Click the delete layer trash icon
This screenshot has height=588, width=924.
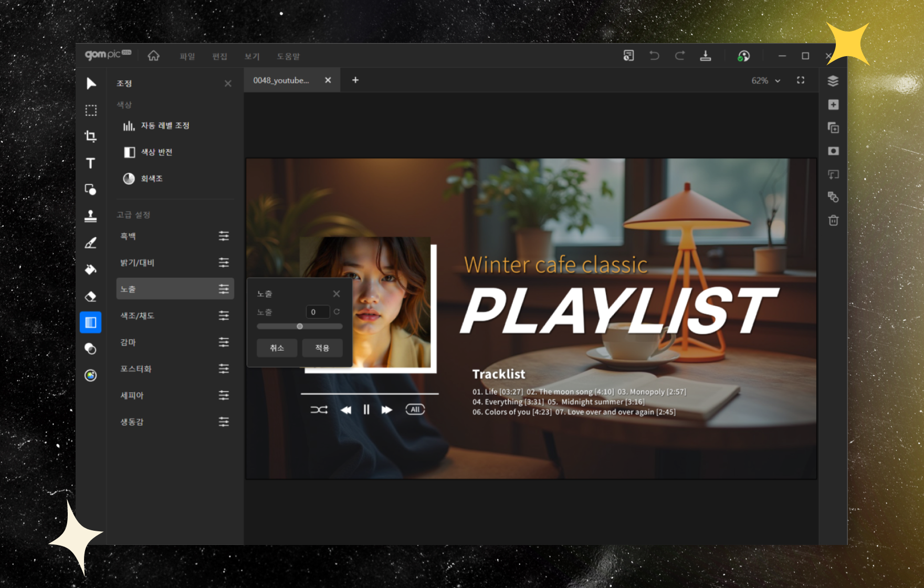point(833,220)
